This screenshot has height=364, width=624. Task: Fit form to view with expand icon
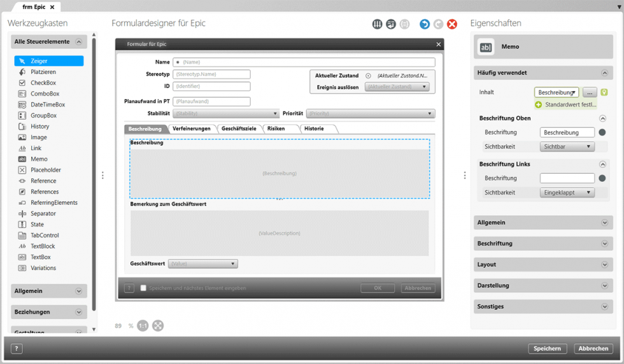click(x=158, y=326)
